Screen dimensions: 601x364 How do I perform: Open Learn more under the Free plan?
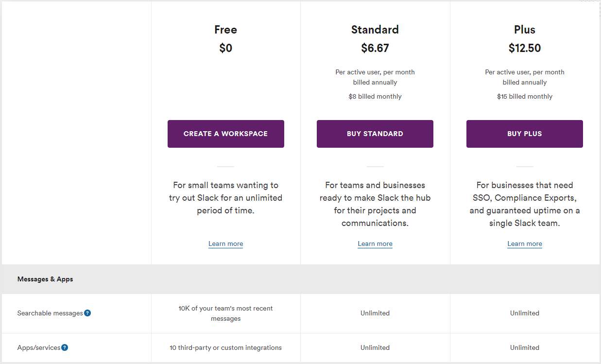[x=225, y=243]
